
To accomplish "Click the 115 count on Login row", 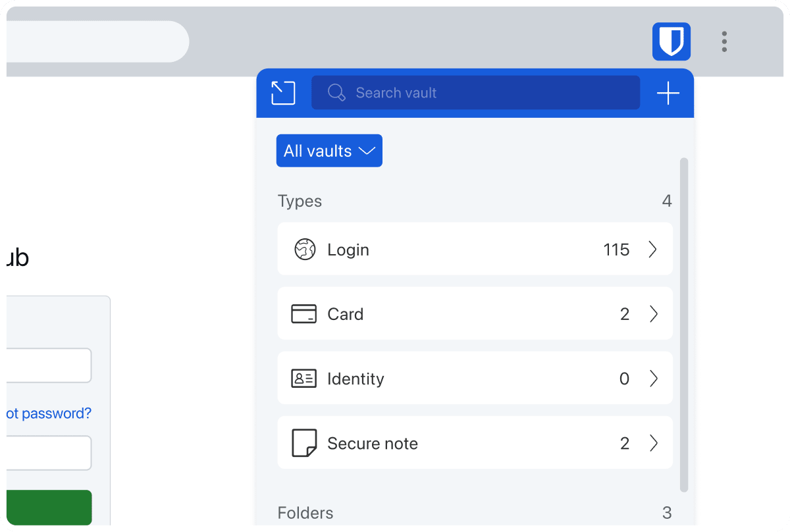I will click(x=616, y=250).
